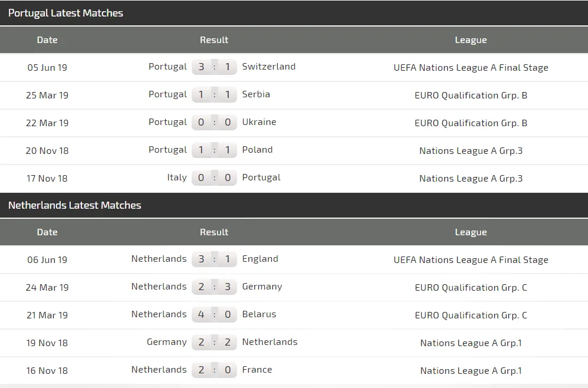Open UEFA Nations League A Final Stage for Portugal

pyautogui.click(x=471, y=68)
